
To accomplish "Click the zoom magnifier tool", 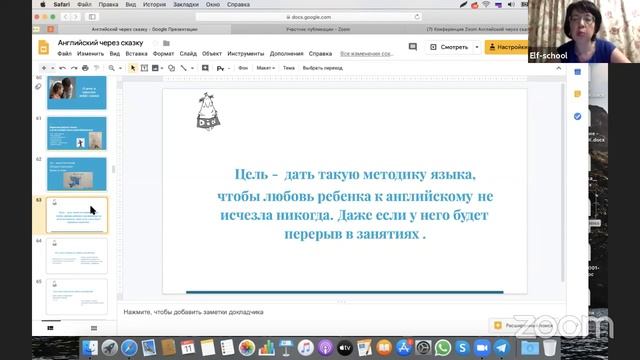I will [x=111, y=68].
